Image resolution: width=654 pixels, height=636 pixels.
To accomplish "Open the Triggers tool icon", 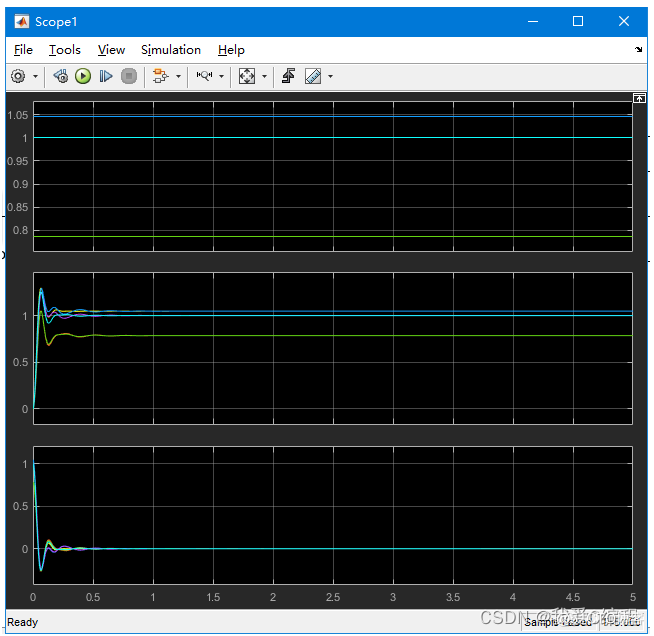I will tap(289, 76).
